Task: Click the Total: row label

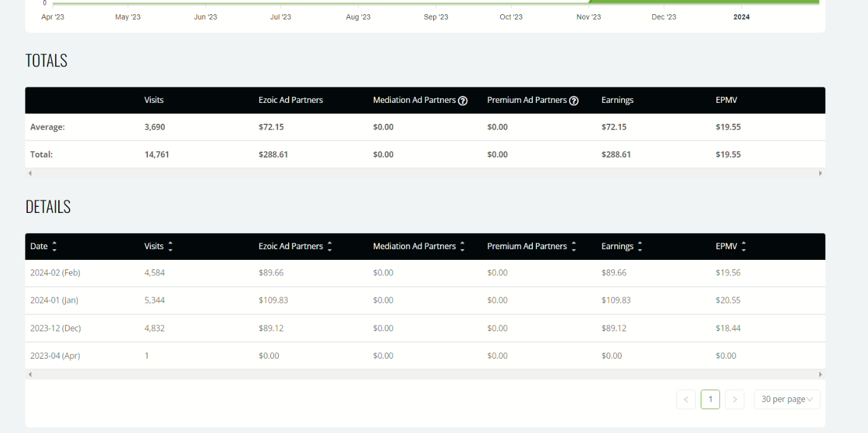Action: 42,155
